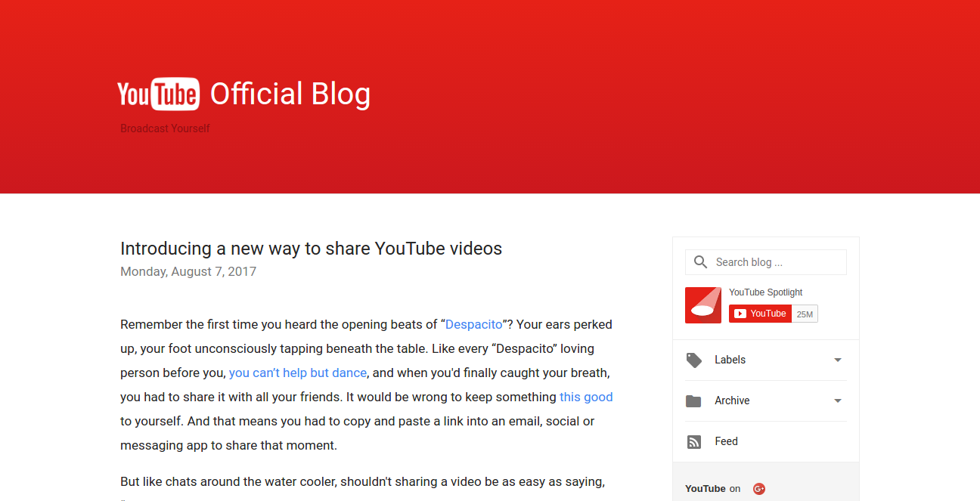Click the date 'Monday, August 7, 2017'

coord(188,271)
